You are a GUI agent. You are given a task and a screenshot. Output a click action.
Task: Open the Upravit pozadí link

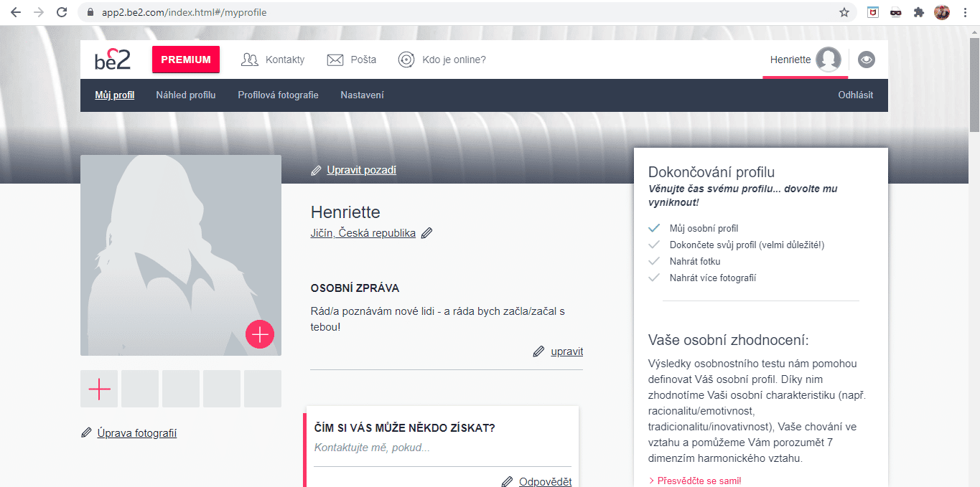pyautogui.click(x=362, y=170)
